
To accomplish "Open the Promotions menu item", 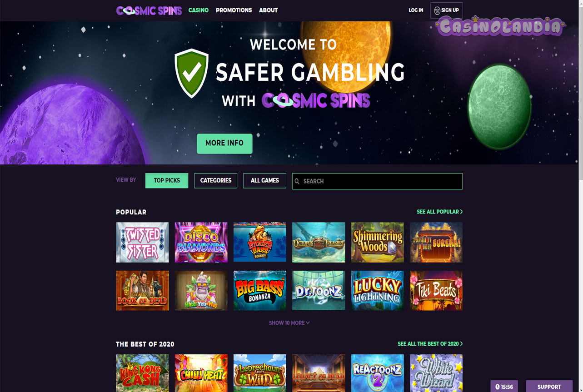I will [x=234, y=10].
